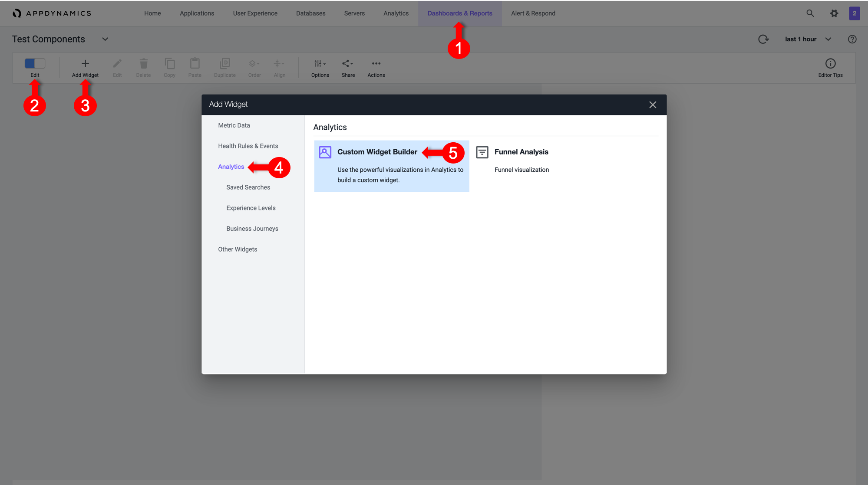Choose Experience Levels subcategory
The image size is (868, 485).
point(251,208)
